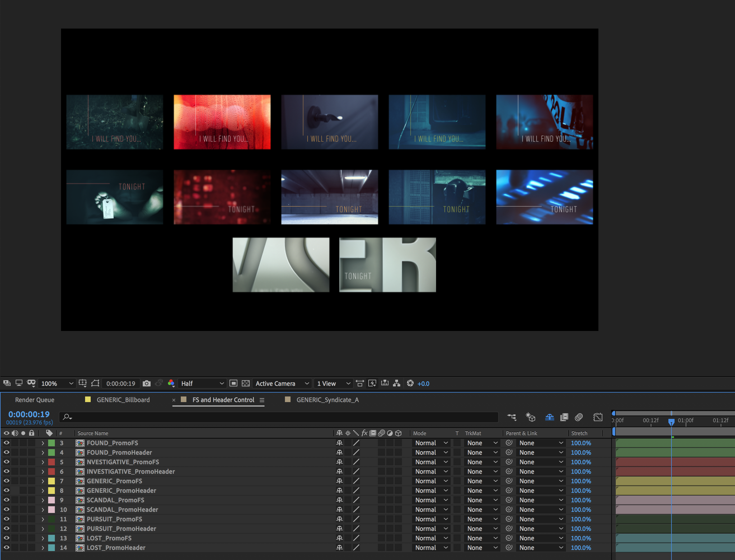Hide the LOST_PromoFS layer eye

(6, 538)
